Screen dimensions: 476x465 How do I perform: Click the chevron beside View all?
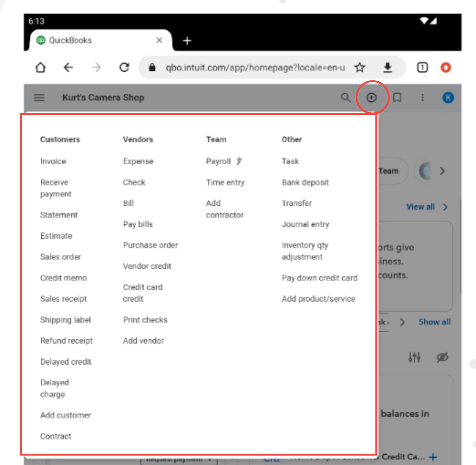[445, 207]
